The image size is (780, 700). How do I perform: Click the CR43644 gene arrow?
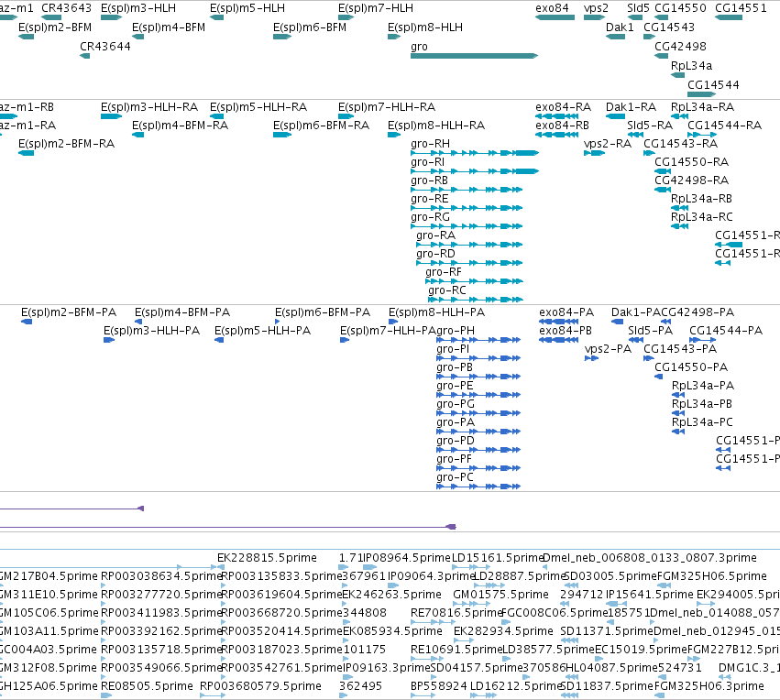tap(85, 56)
